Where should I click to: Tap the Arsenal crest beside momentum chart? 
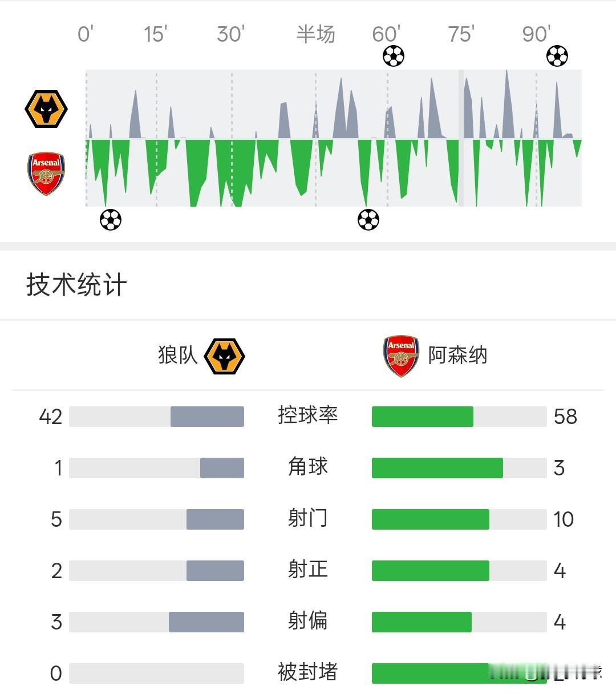46,173
